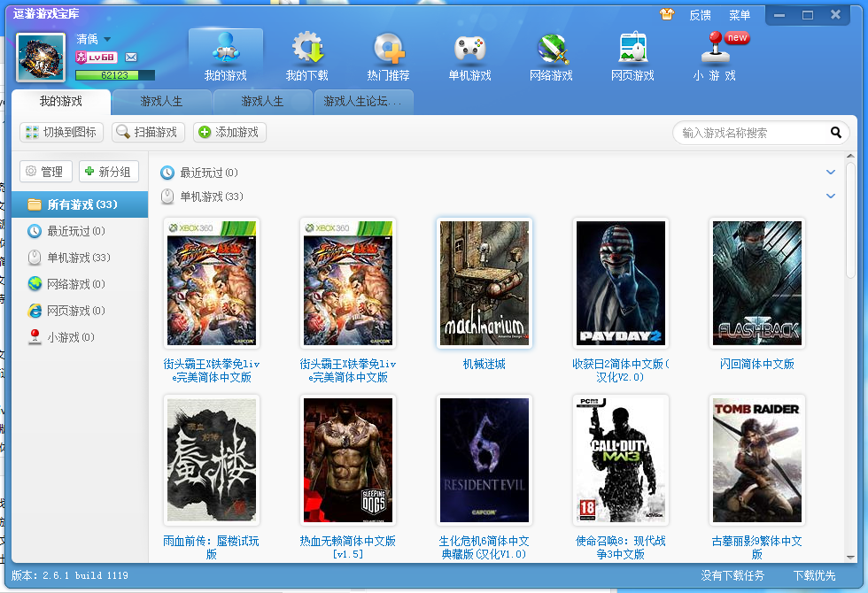Select the Machinarium game cover
Viewport: 868px width, 593px height.
(x=484, y=283)
